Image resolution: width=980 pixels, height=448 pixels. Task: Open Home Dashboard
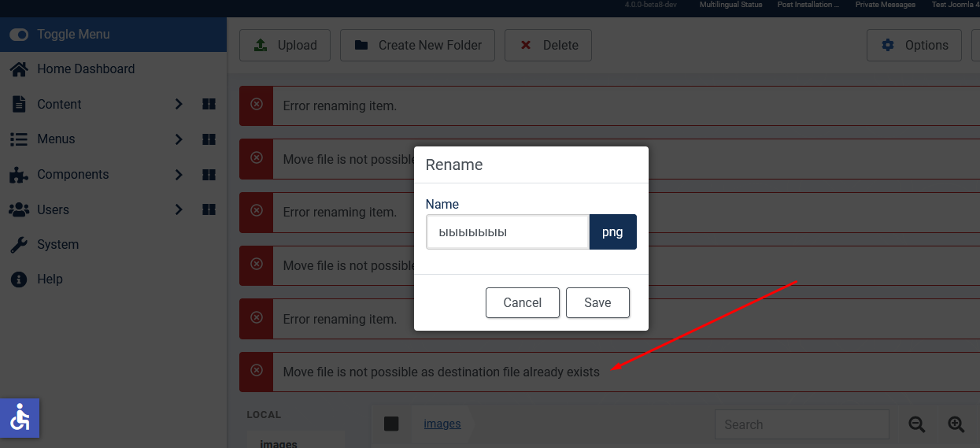86,69
